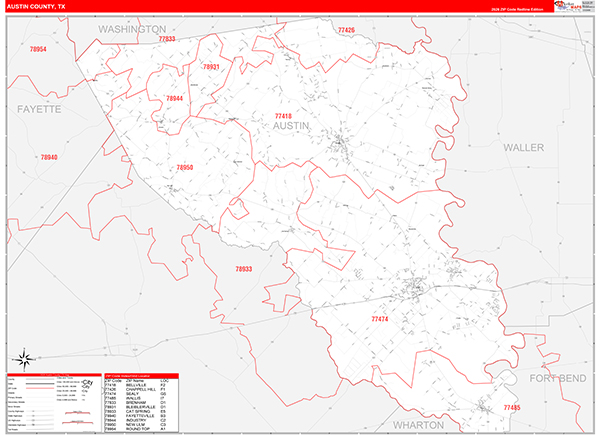Click the 78940 ZIP code label
This screenshot has height=435, width=600.
point(49,157)
